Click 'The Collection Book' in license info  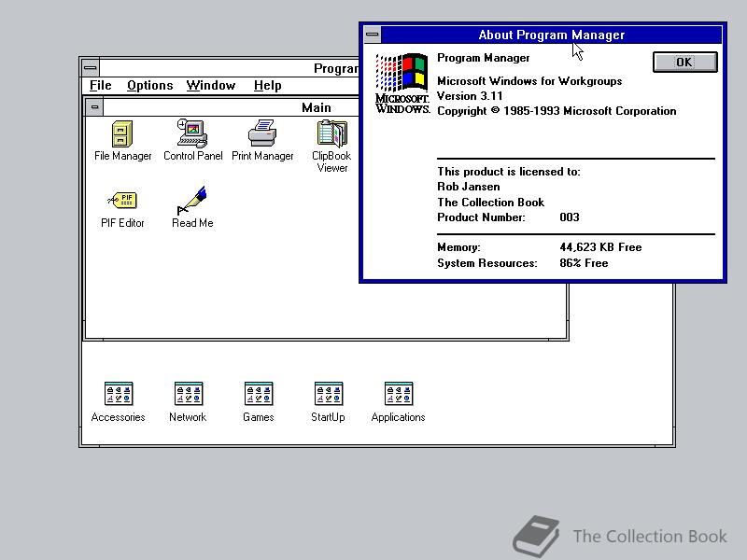(x=491, y=203)
